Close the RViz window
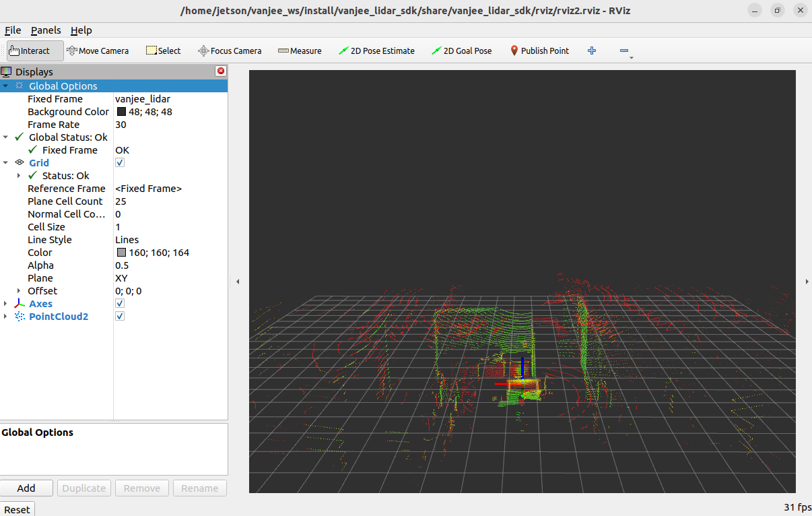 pos(800,10)
